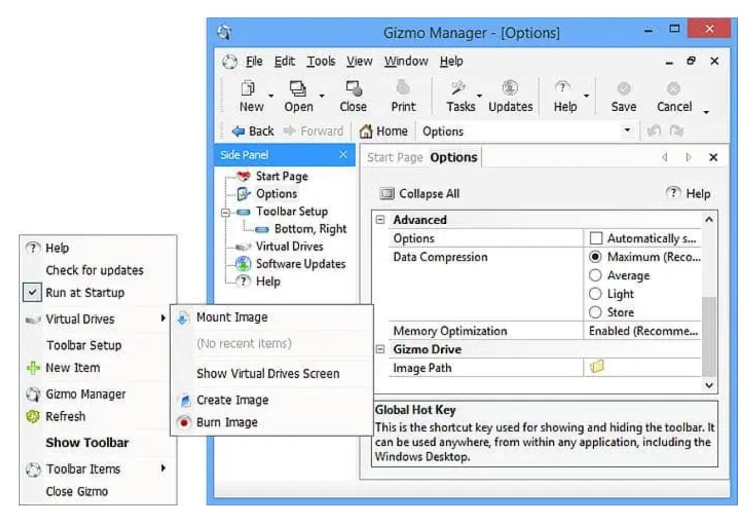Open the address bar Options dropdown
This screenshot has height=532, width=756.
click(x=627, y=130)
